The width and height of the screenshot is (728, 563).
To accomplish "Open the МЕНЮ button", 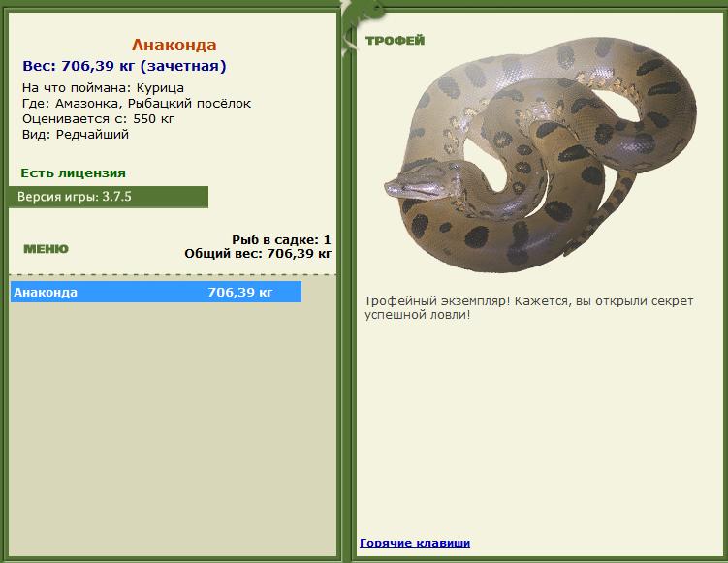I will pos(46,249).
